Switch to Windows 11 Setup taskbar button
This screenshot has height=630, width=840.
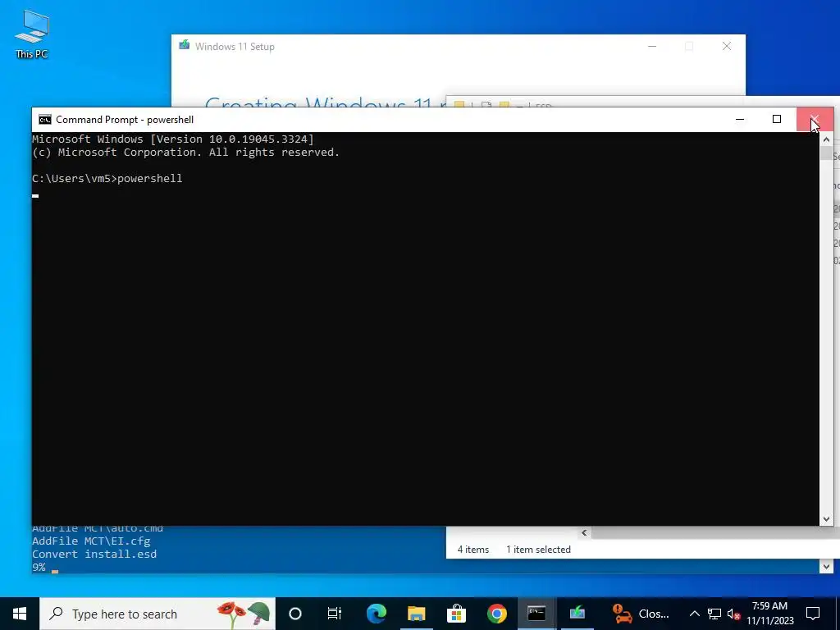pyautogui.click(x=577, y=614)
